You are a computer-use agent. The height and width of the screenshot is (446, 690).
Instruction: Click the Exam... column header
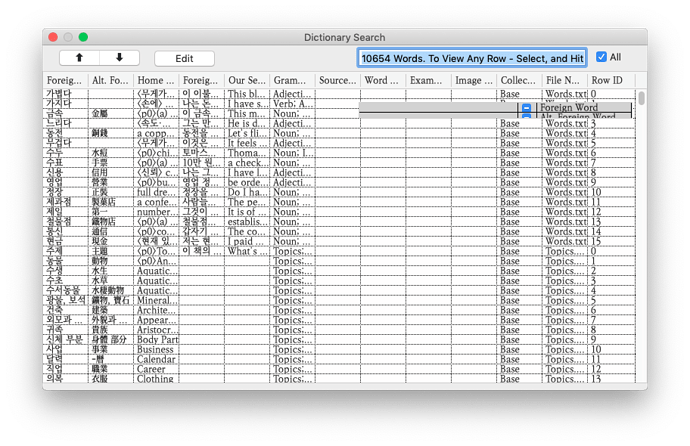coord(428,80)
